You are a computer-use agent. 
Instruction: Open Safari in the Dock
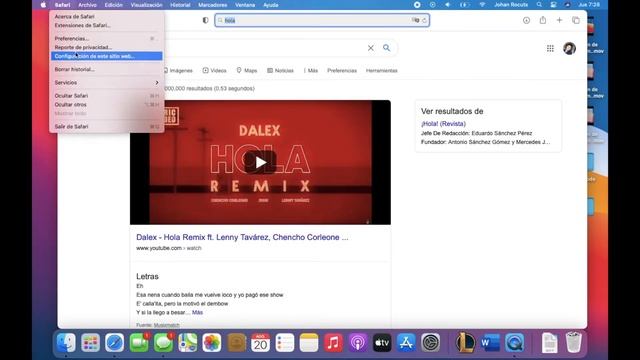coord(115,342)
